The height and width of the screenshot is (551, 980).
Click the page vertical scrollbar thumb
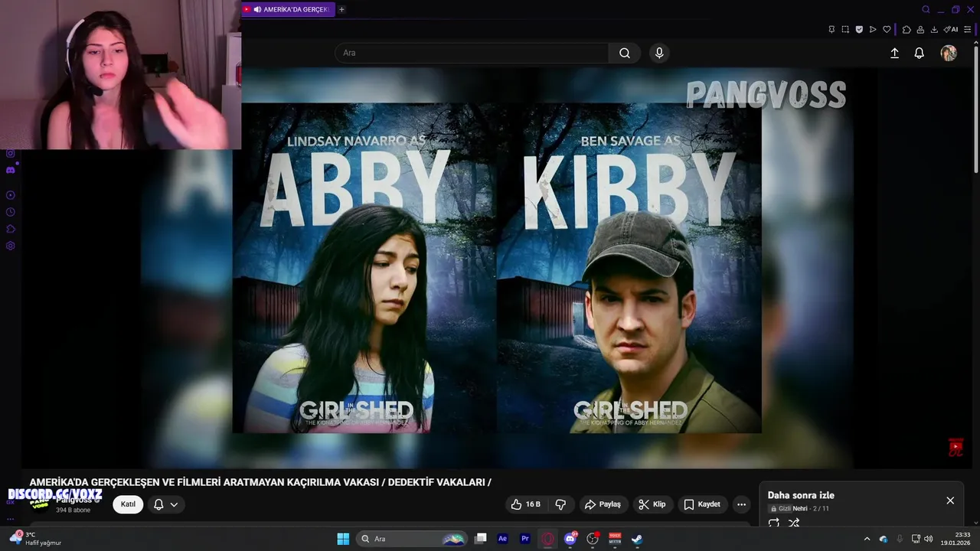975,111
